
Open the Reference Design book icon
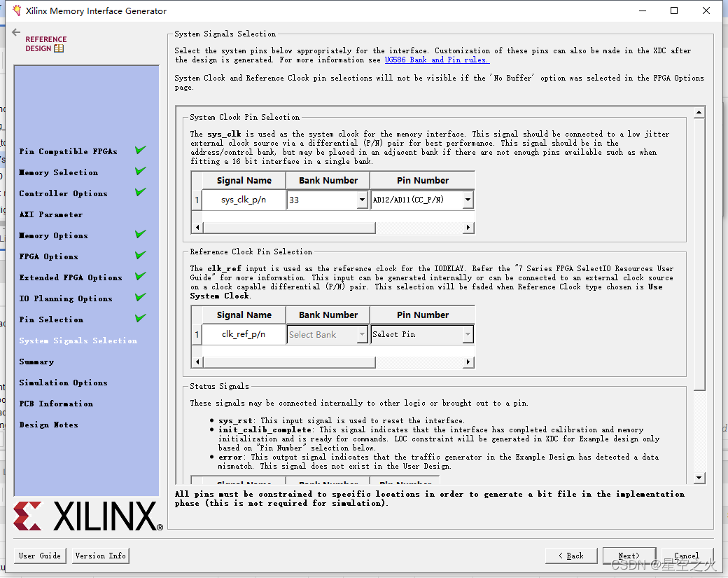[59, 48]
